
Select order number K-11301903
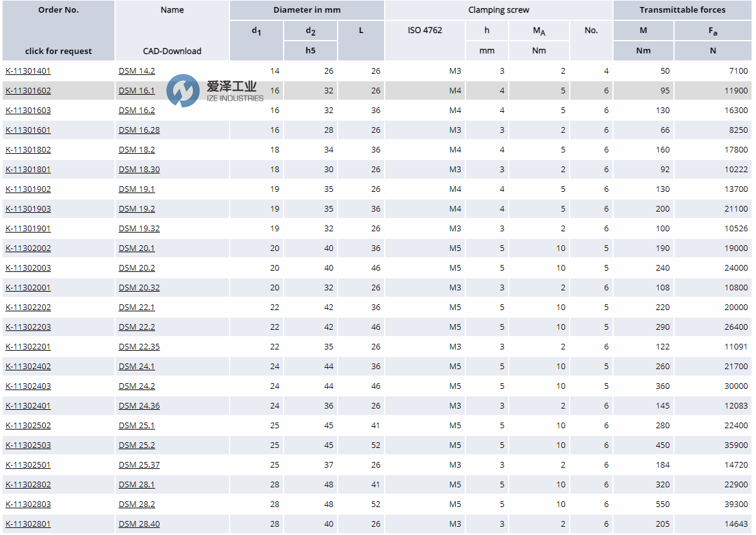click(28, 208)
